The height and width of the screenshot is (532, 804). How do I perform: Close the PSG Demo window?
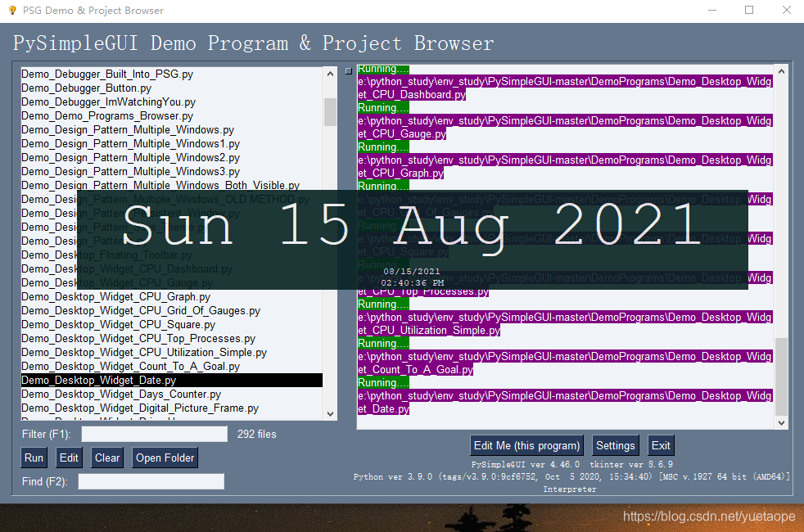click(x=787, y=11)
